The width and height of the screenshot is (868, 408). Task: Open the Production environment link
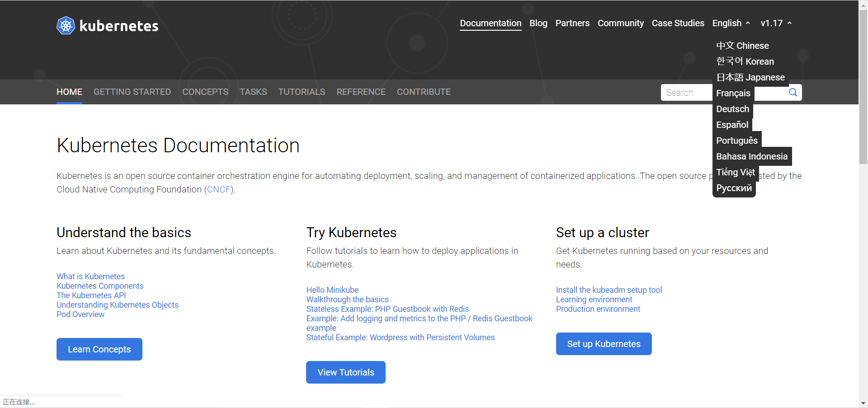(598, 309)
